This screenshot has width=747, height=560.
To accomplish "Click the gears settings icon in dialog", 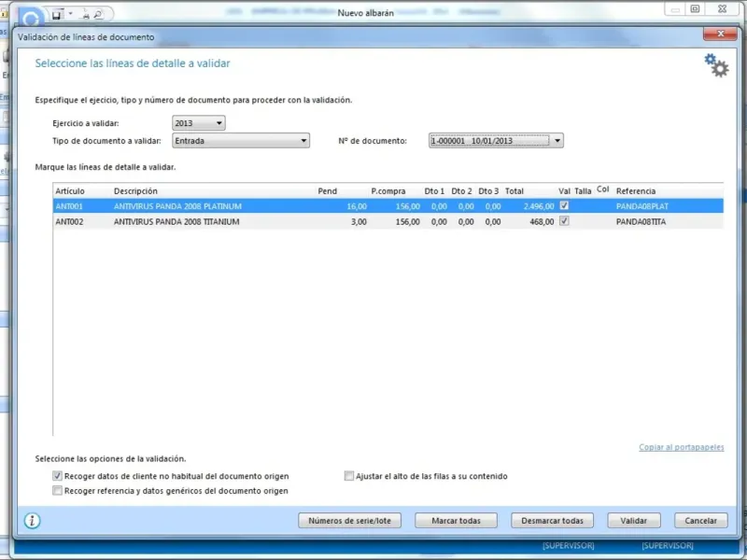I will point(716,65).
